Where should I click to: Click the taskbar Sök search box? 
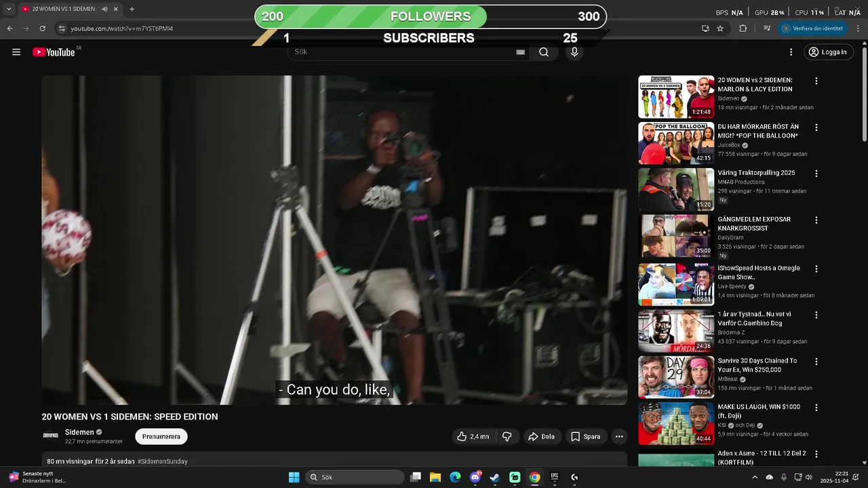(355, 477)
